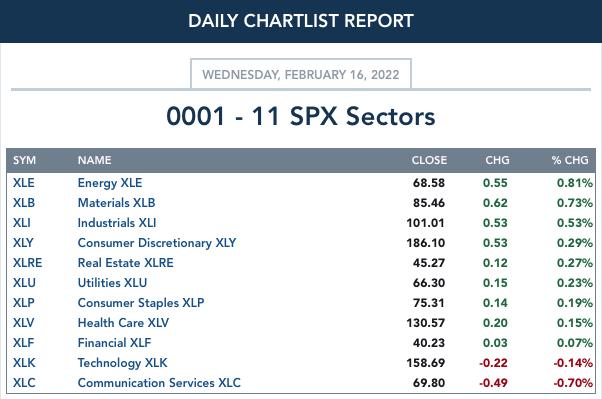Open Materials XLB name link
Image resolution: width=602 pixels, height=399 pixels.
click(x=116, y=203)
